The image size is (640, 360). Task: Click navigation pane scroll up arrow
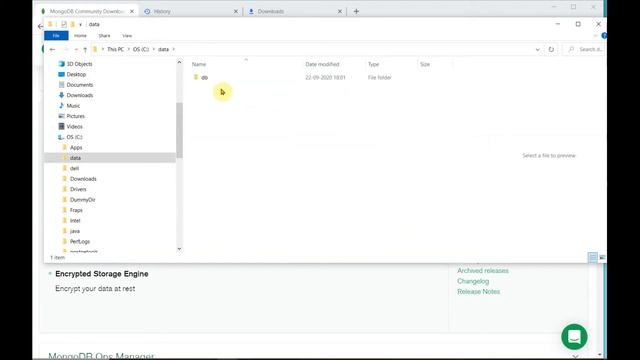(179, 62)
